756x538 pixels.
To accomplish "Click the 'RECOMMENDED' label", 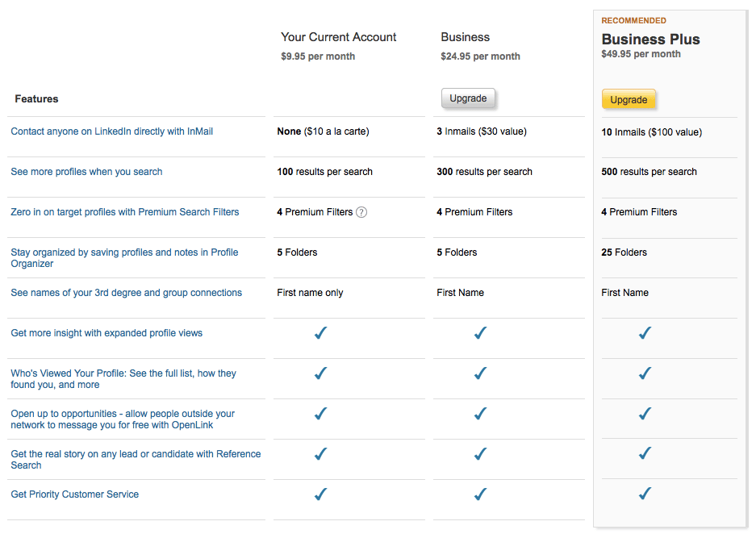I will (x=633, y=21).
